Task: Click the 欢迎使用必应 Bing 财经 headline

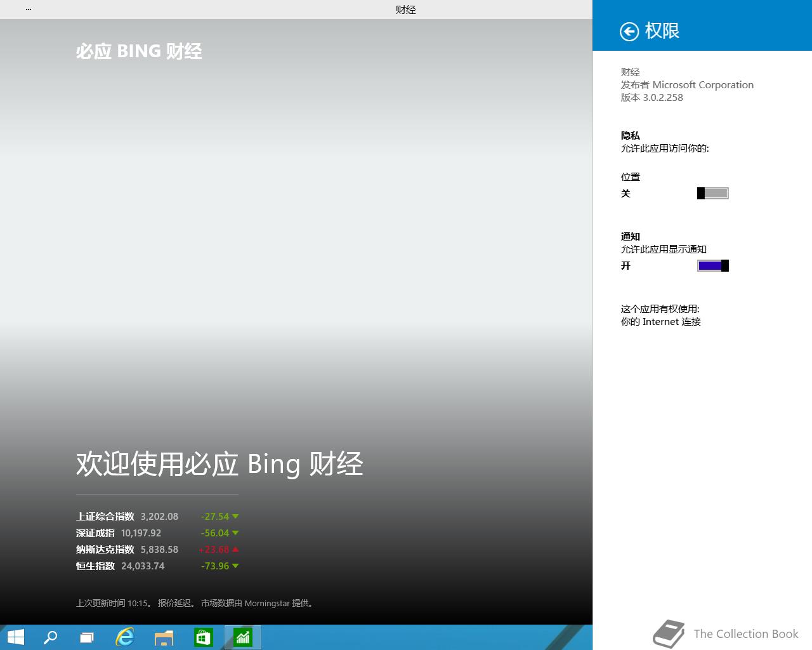Action: coord(219,464)
